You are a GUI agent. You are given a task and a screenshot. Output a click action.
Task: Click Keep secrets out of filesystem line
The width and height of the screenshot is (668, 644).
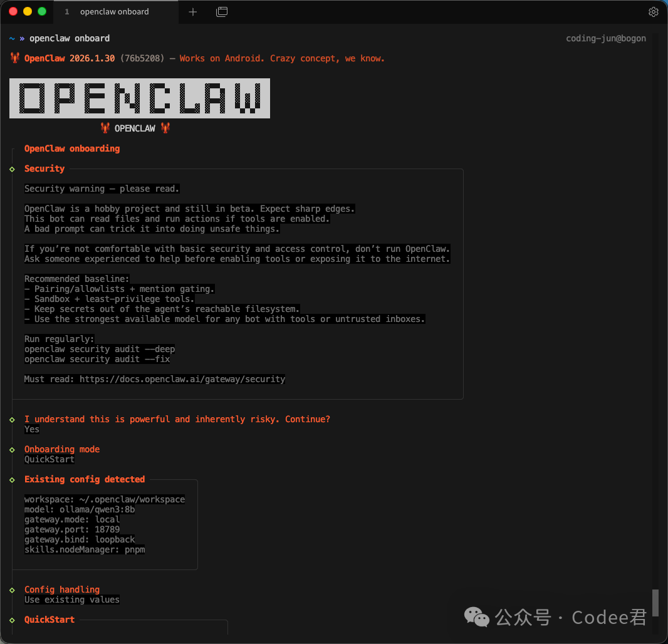click(162, 309)
